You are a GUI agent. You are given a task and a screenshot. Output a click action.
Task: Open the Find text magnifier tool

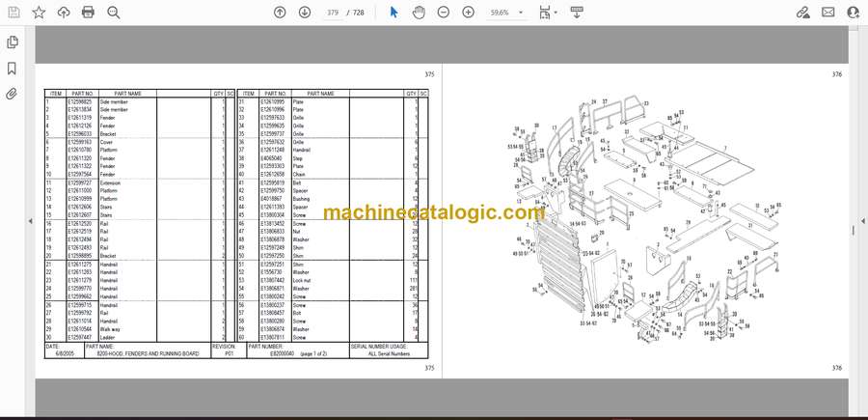point(114,13)
